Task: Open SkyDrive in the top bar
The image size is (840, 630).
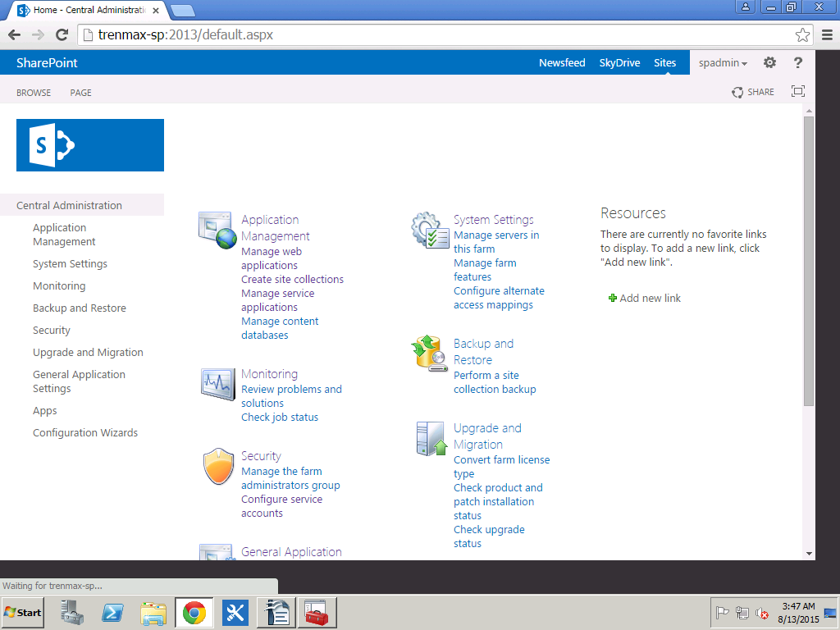Action: point(619,62)
